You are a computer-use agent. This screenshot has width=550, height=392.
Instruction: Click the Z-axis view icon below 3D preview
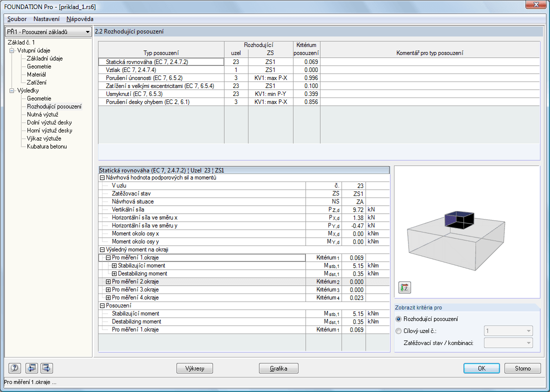[405, 287]
